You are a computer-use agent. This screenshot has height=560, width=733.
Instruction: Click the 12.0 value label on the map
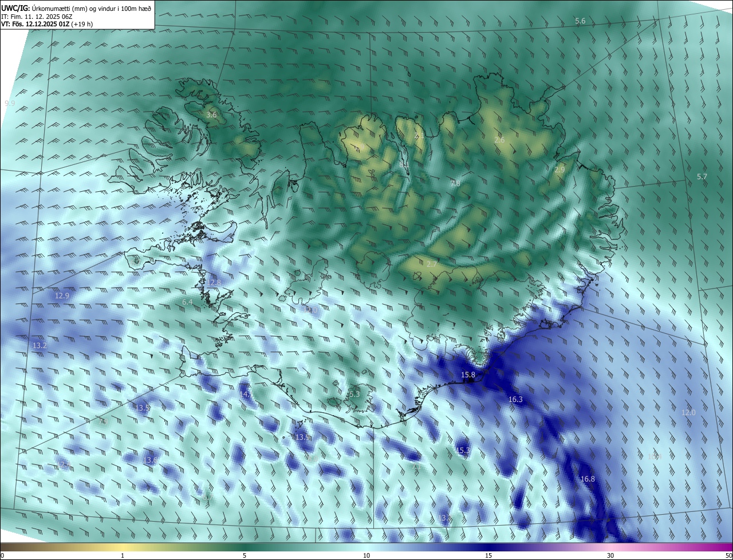pyautogui.click(x=688, y=413)
